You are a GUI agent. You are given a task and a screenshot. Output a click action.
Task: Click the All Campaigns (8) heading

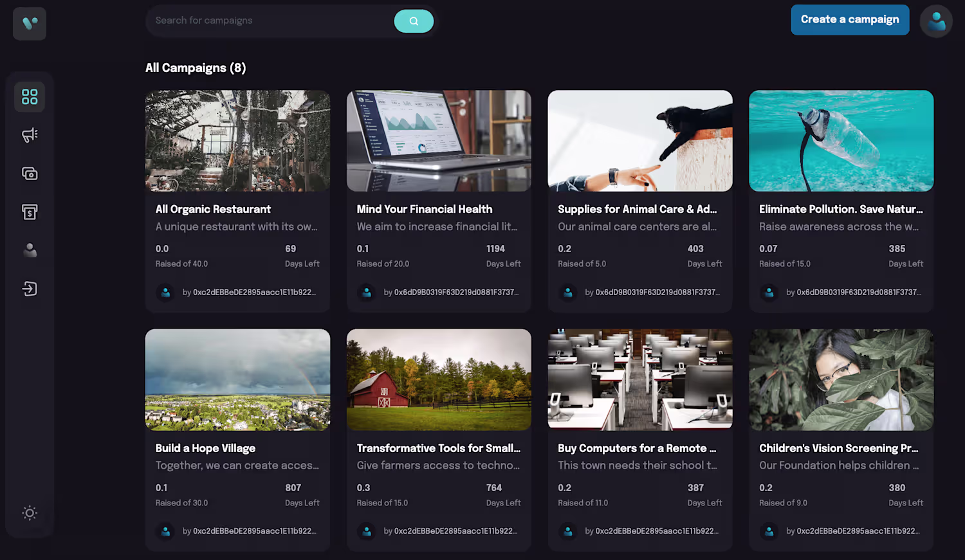point(196,68)
